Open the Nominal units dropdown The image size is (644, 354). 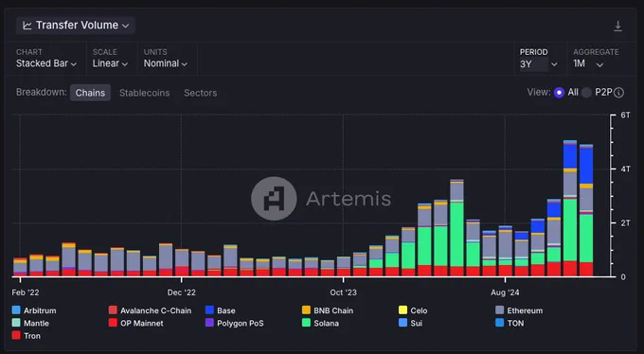point(166,63)
